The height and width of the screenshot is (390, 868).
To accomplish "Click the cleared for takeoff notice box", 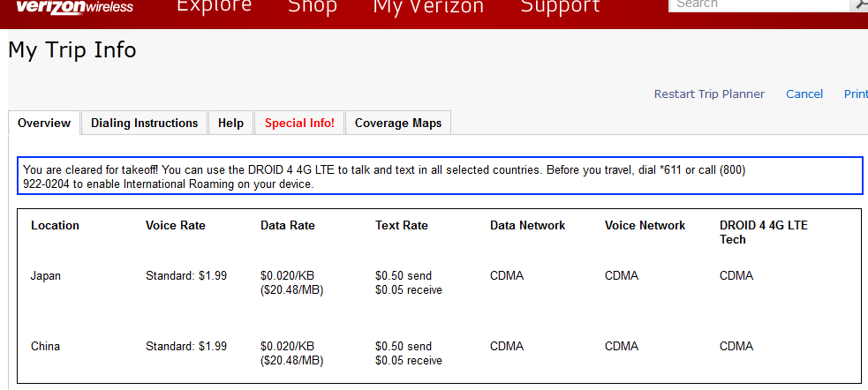I will pos(440,176).
